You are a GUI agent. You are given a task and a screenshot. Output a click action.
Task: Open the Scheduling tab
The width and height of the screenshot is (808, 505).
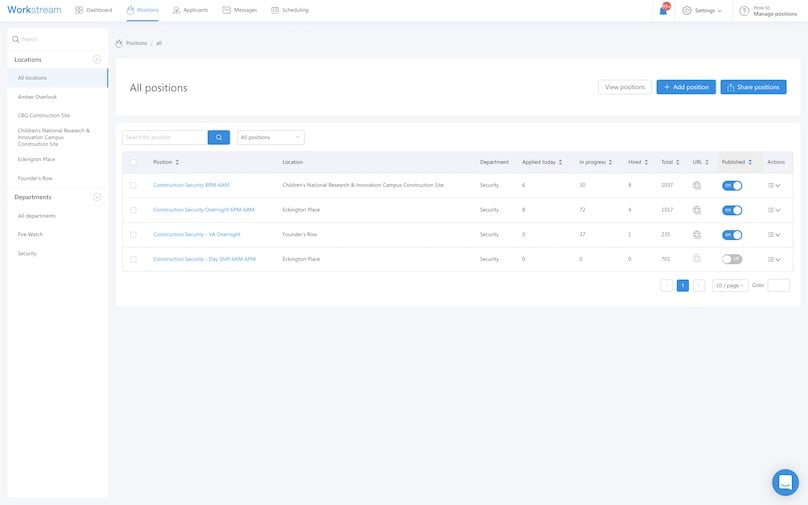coord(290,10)
